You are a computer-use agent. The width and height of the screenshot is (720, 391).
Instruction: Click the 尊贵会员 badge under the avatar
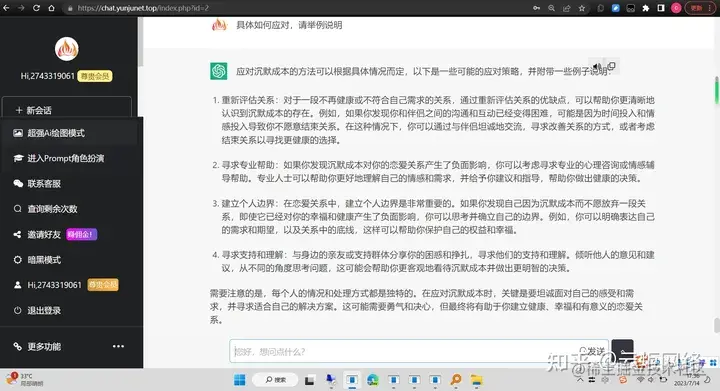pyautogui.click(x=95, y=76)
